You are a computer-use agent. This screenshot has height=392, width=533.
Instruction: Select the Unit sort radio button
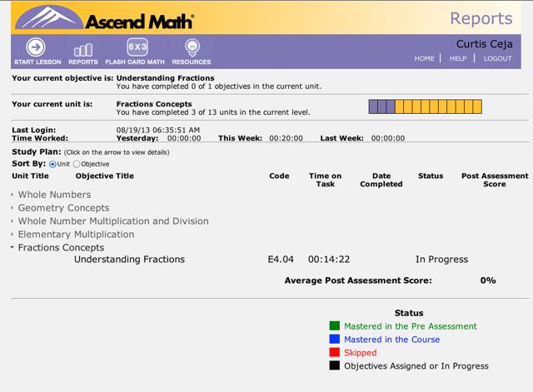click(53, 164)
